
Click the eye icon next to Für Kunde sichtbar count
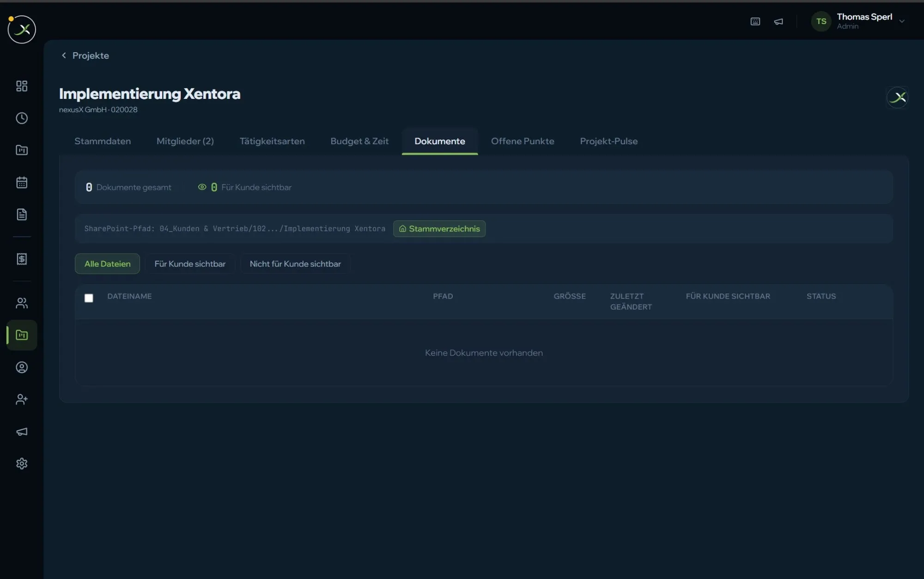(x=202, y=187)
